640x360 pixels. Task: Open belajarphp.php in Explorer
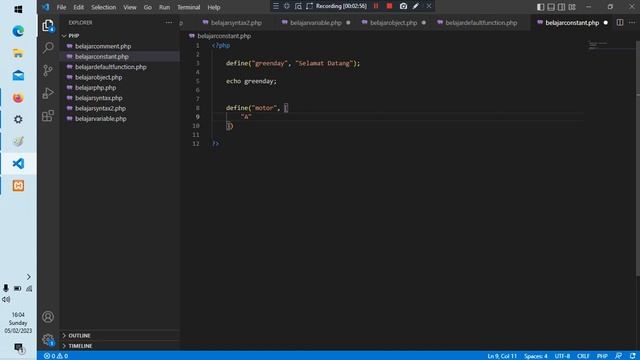pos(96,88)
